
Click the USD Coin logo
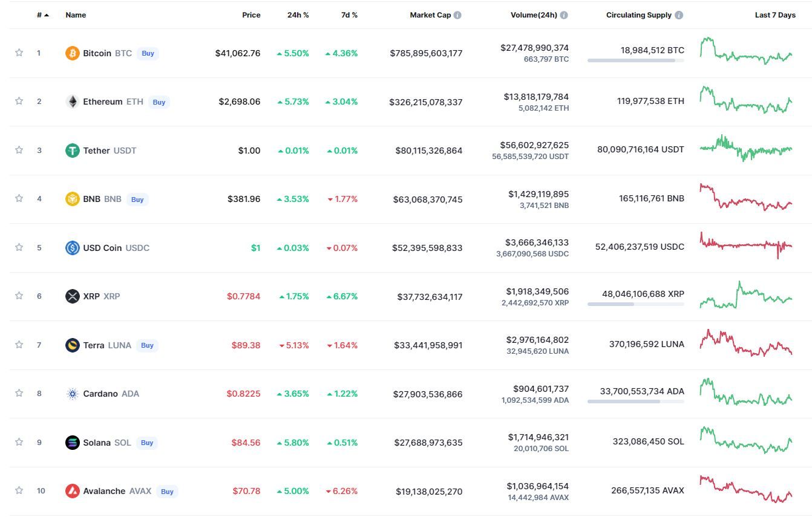[x=73, y=248]
